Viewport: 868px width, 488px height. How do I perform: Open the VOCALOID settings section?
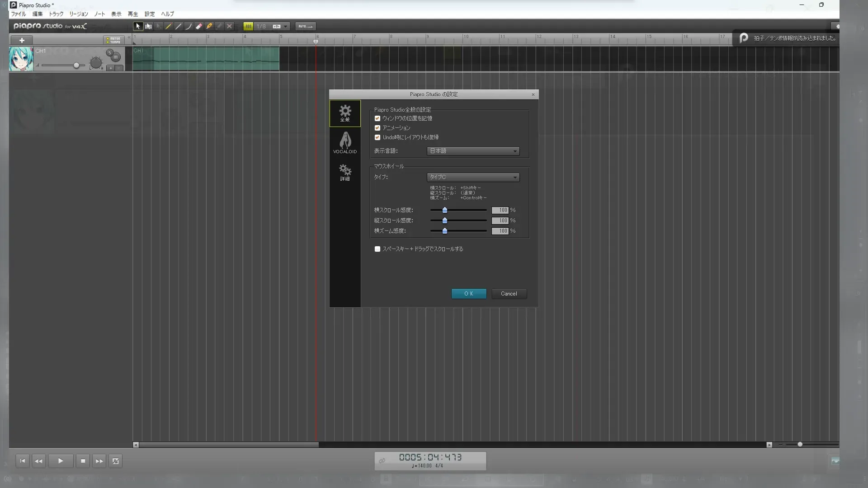[x=345, y=143]
